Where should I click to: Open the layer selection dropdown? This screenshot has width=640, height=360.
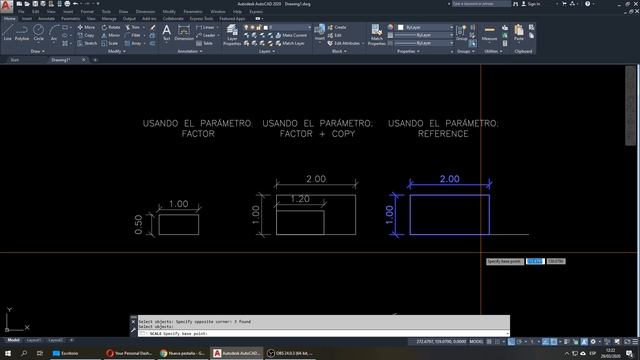click(278, 27)
